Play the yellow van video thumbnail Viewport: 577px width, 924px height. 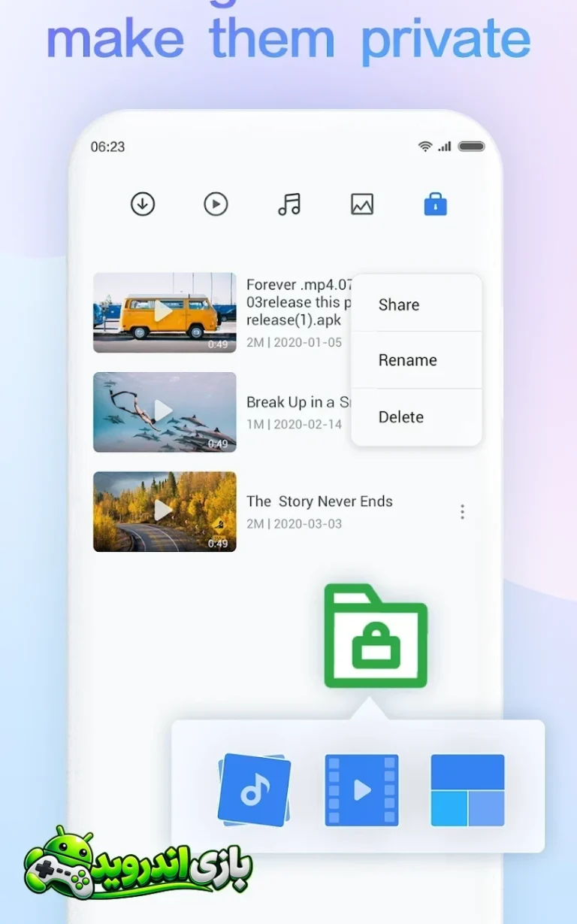click(165, 312)
